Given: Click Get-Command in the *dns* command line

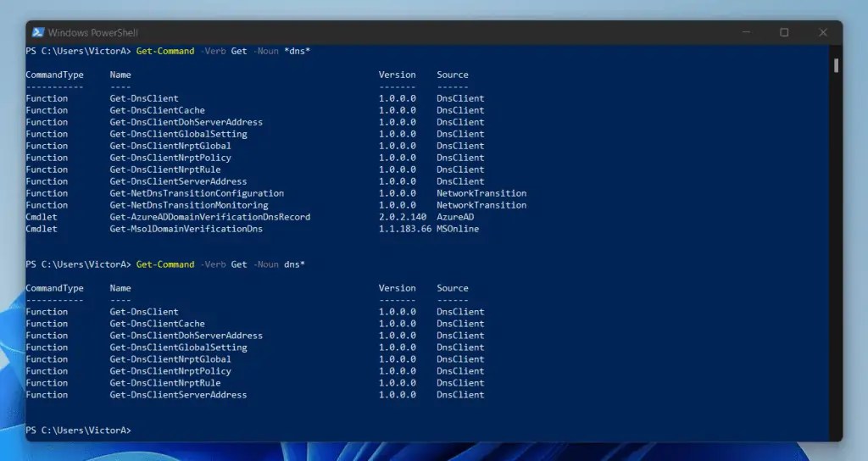Looking at the screenshot, I should click(x=165, y=51).
